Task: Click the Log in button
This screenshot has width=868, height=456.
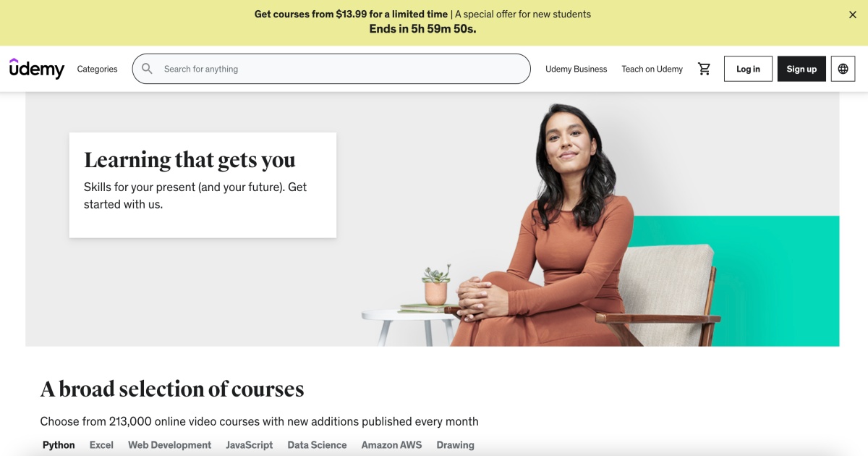Action: tap(748, 69)
